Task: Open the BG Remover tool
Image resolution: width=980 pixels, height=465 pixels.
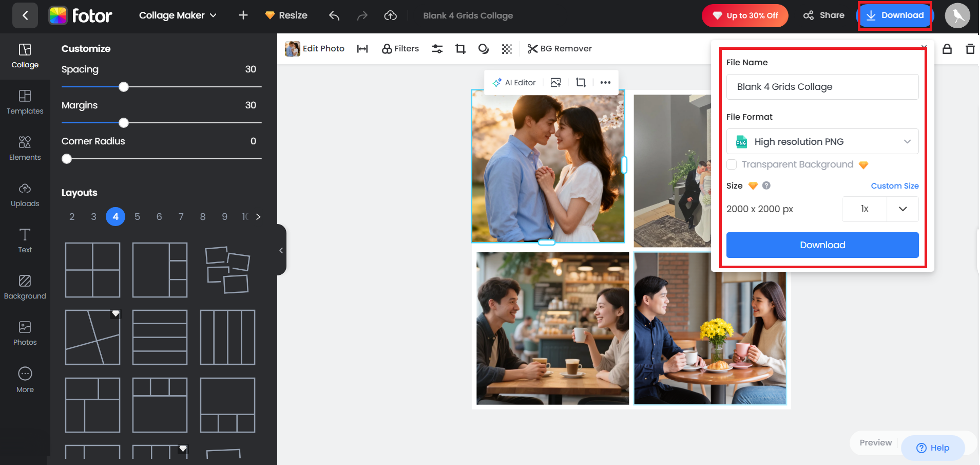Action: 560,49
